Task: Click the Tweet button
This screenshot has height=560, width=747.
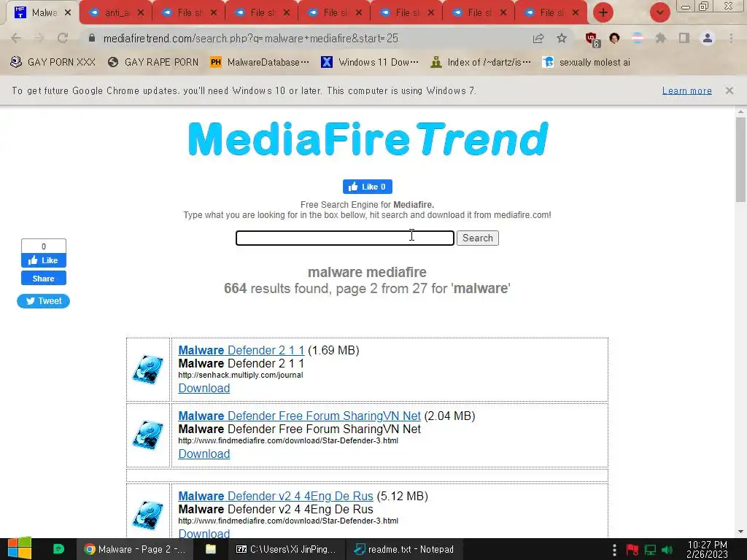Action: point(43,301)
